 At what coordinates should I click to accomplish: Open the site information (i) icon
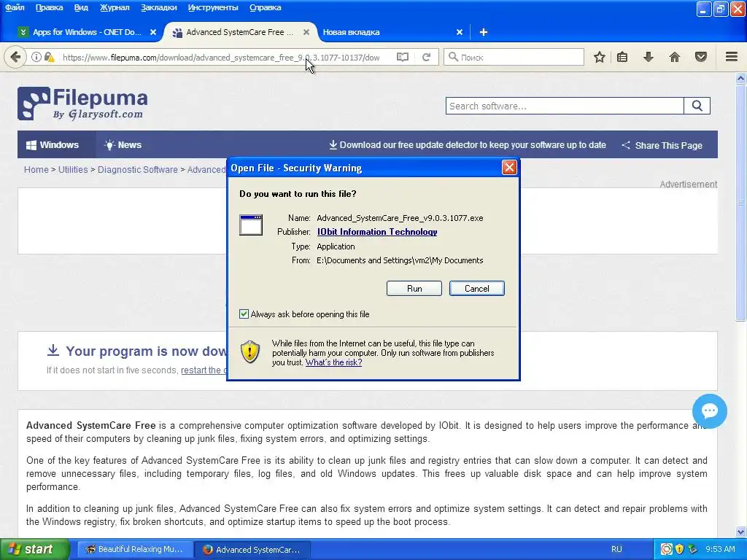tap(36, 57)
